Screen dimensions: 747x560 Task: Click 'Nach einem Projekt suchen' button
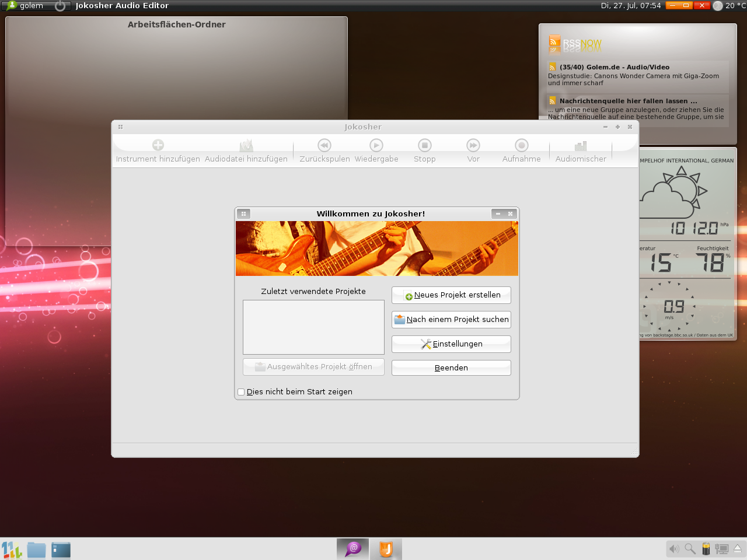click(x=451, y=320)
